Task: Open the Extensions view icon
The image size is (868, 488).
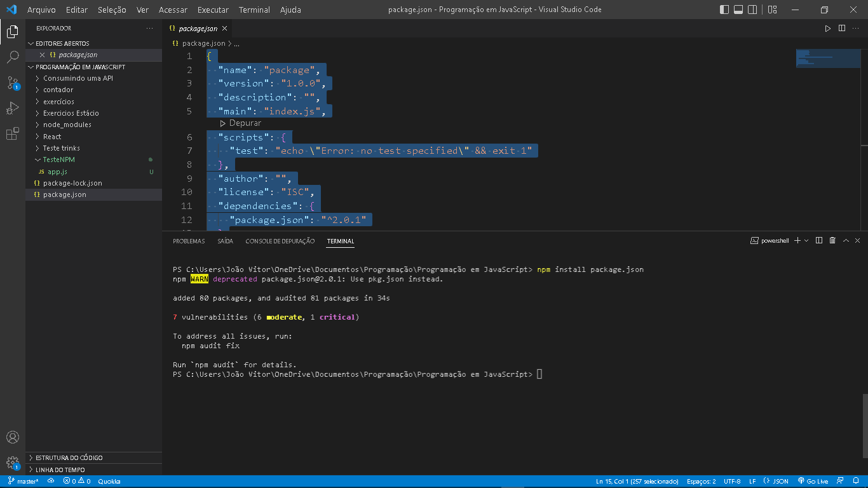Action: (x=13, y=133)
